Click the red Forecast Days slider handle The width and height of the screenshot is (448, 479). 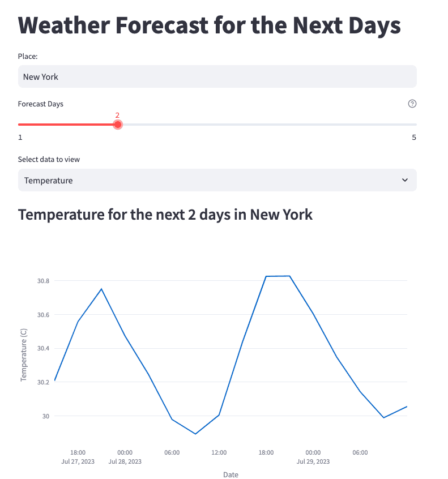point(118,125)
